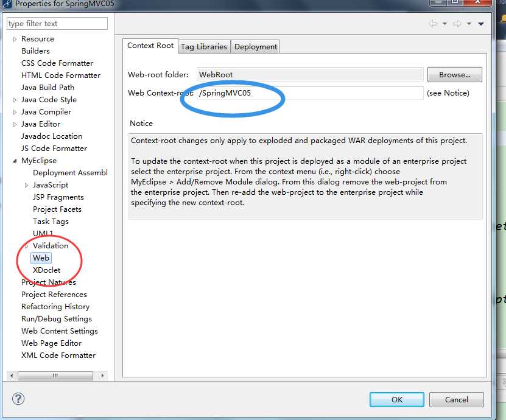Open the back history dropdown arrow

coord(445,24)
